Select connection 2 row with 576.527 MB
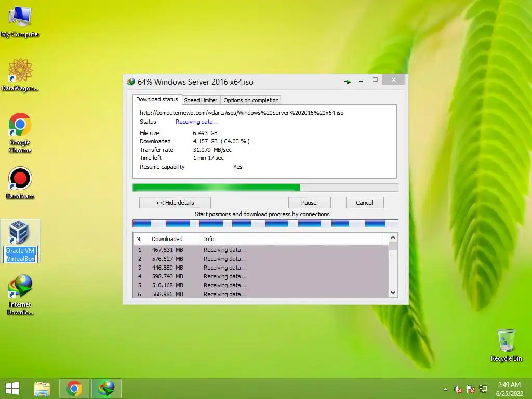Screen dimensions: 532x399 pyautogui.click(x=261, y=259)
